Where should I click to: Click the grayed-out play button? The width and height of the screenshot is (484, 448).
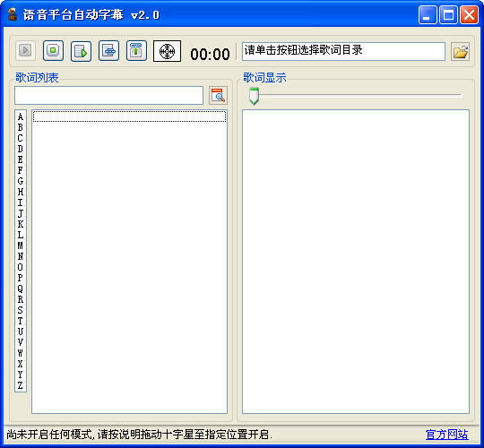tap(26, 50)
